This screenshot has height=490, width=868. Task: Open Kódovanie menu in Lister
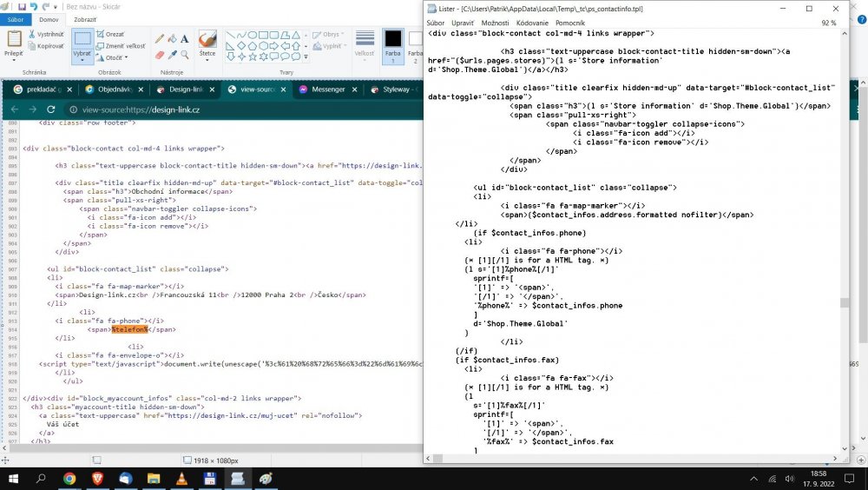pyautogui.click(x=532, y=23)
